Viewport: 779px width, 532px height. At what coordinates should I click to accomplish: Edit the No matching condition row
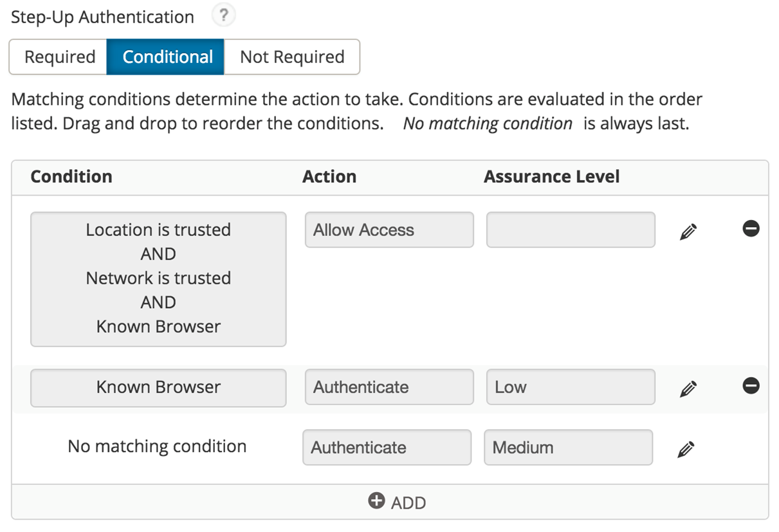pyautogui.click(x=686, y=449)
